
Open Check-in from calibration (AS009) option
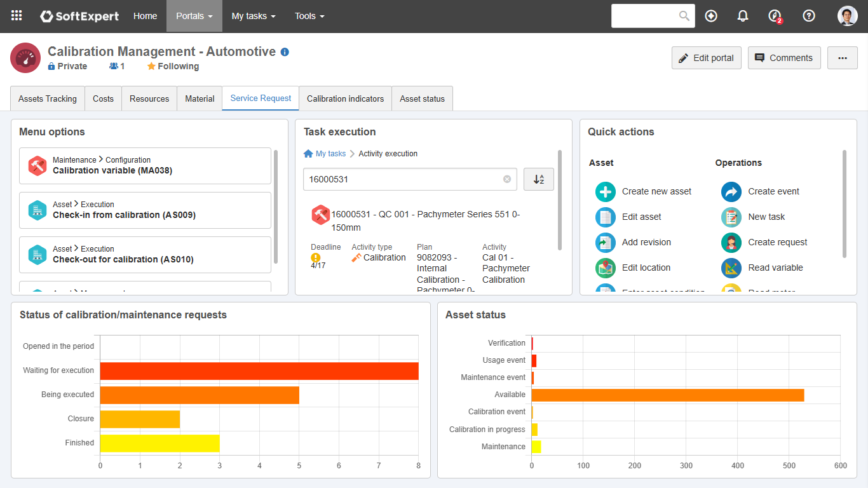point(145,210)
